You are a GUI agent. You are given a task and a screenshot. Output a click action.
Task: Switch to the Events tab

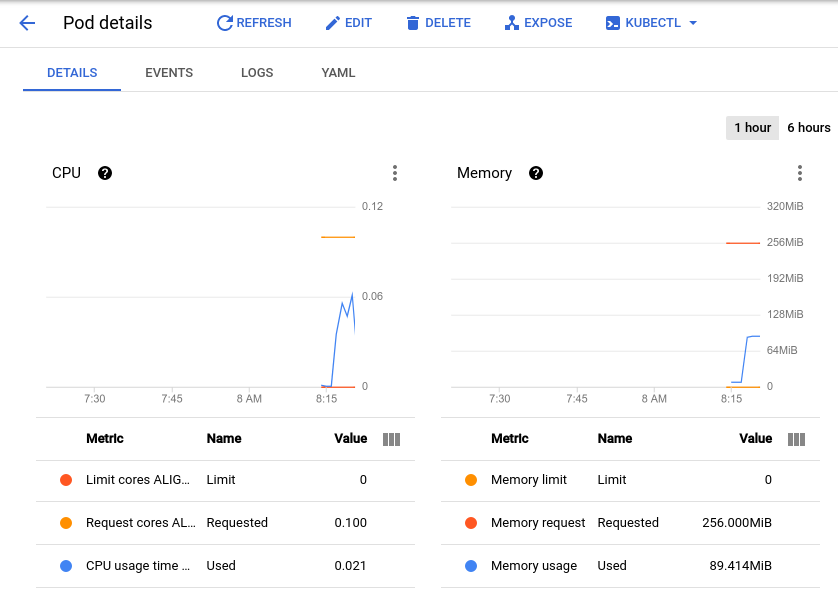169,73
